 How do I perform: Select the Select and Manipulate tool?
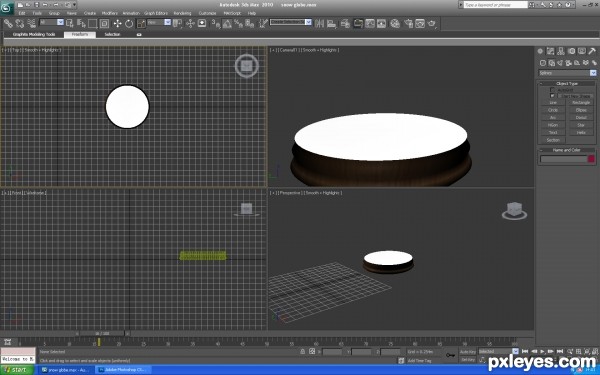point(190,23)
